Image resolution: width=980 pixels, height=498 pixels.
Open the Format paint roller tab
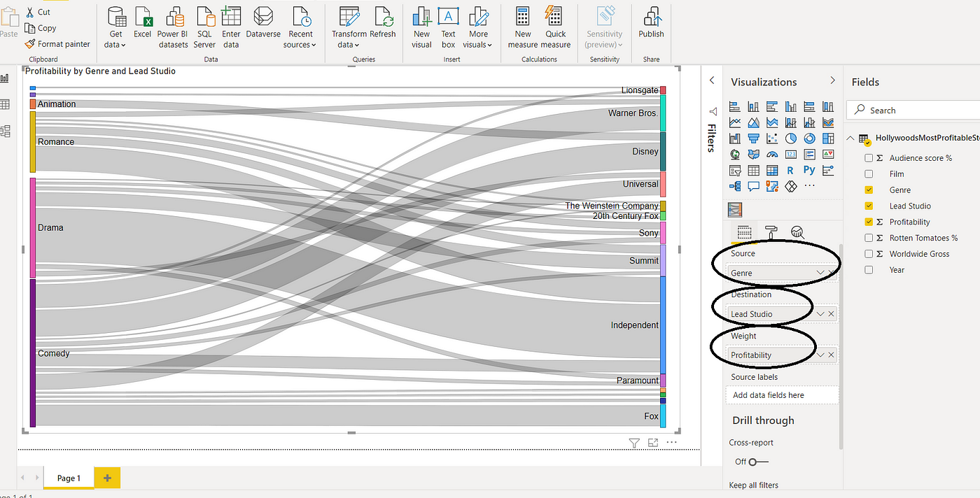[x=771, y=232]
